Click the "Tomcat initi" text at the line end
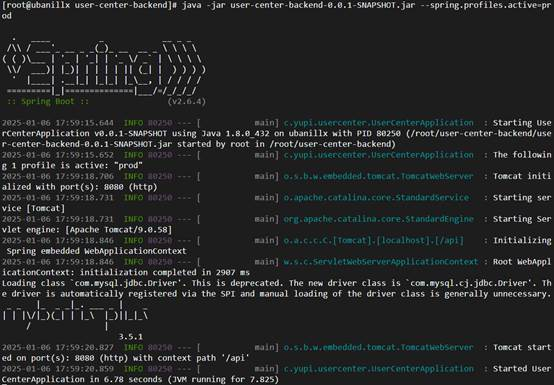The image size is (554, 385). [522, 176]
